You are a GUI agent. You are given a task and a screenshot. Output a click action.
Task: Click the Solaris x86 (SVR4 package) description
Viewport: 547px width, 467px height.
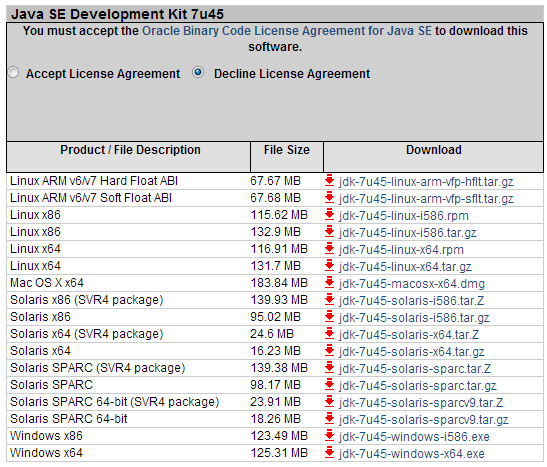pos(87,300)
